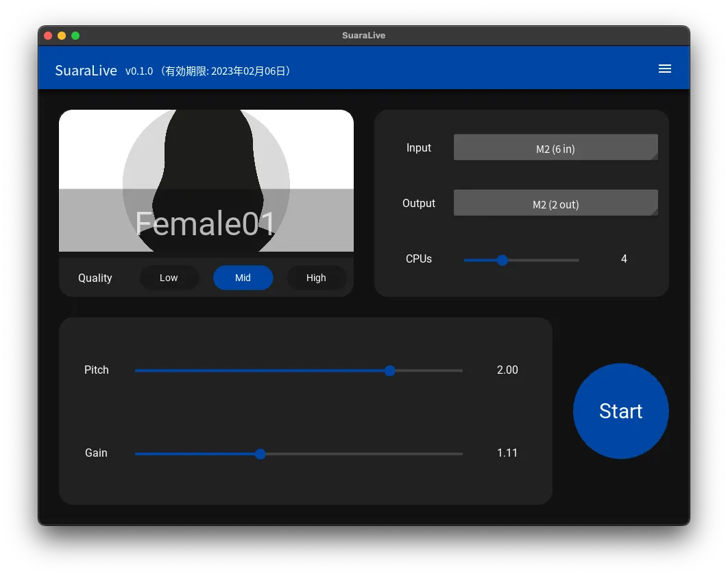The image size is (728, 576).
Task: Click the Gain value 1.11
Action: point(507,453)
